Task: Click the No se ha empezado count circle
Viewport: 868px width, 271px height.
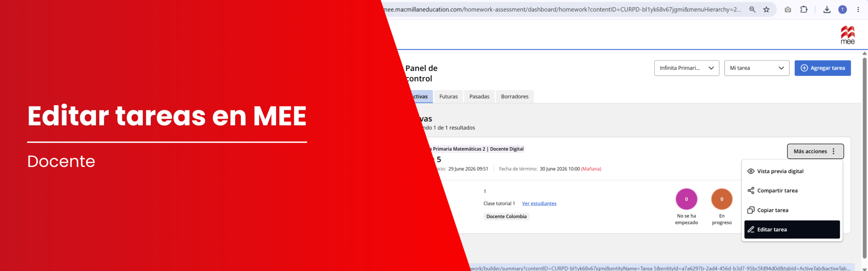Action: [x=686, y=199]
